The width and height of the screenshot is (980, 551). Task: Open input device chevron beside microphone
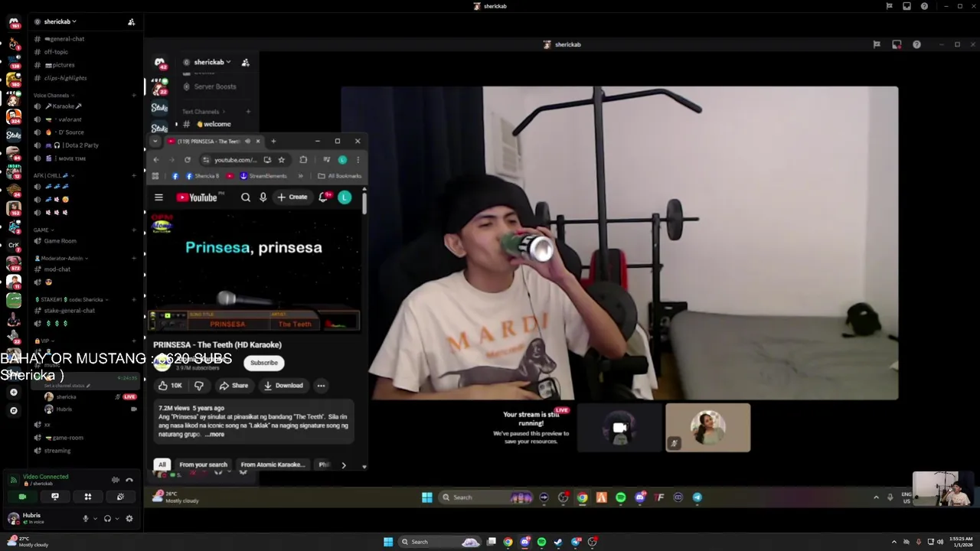point(95,519)
